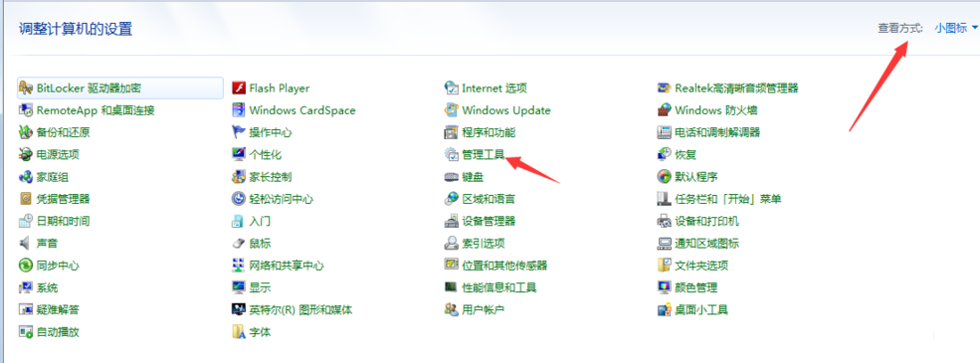
Task: Click the Realtek高清晰音频管理器 icon
Action: coord(665,89)
